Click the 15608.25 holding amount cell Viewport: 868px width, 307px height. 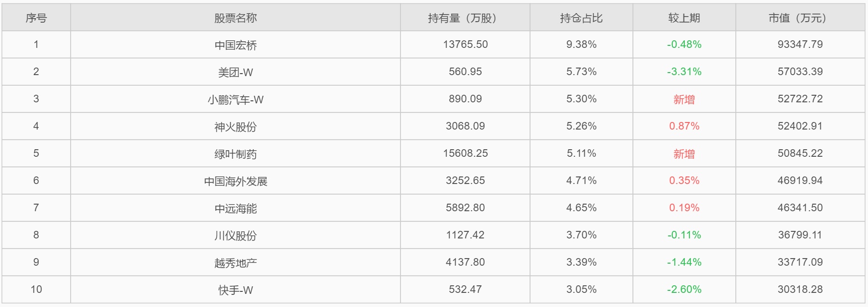pos(465,153)
